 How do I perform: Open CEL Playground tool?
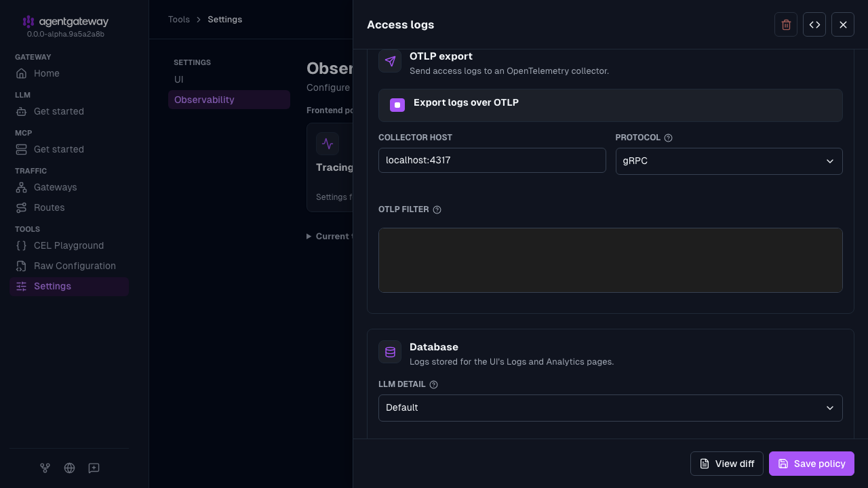tap(69, 245)
